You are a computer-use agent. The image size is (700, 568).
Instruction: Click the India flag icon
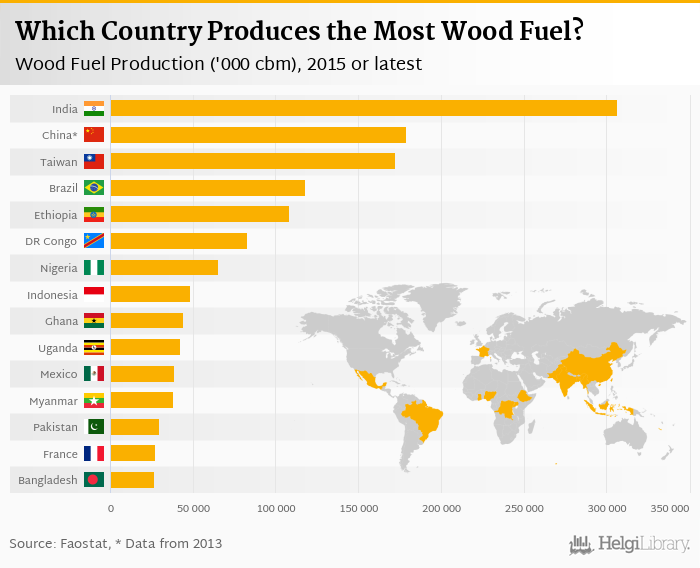94,108
